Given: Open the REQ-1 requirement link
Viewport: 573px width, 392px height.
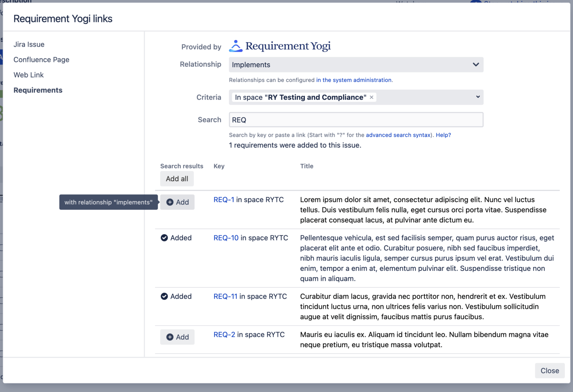Looking at the screenshot, I should click(x=224, y=200).
